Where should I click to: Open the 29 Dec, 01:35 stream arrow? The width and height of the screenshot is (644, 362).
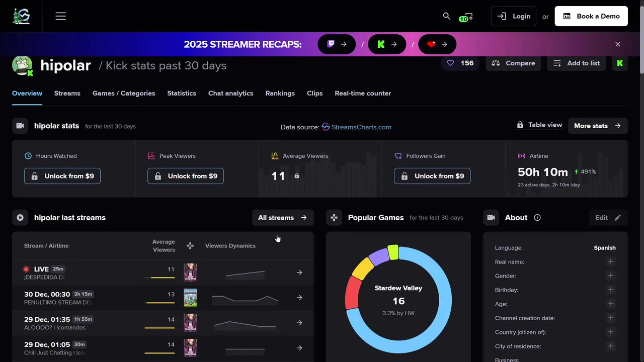pos(299,323)
